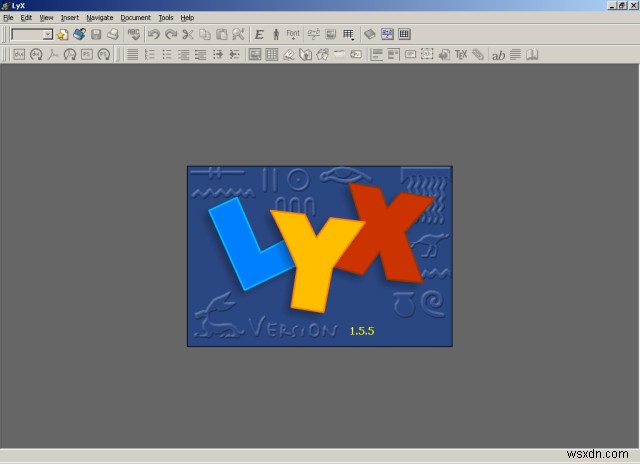Open the Help menu
Viewport: 640px width, 464px height.
pyautogui.click(x=187, y=18)
